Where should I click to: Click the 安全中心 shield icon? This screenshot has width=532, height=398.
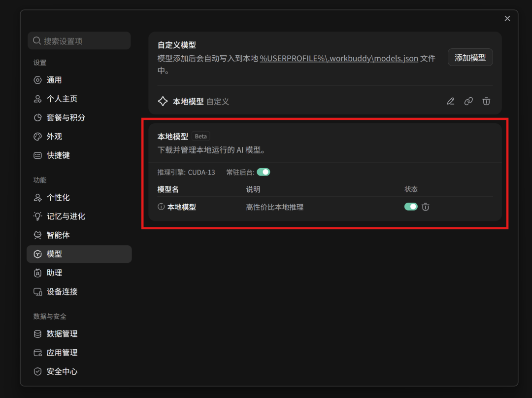click(x=37, y=371)
